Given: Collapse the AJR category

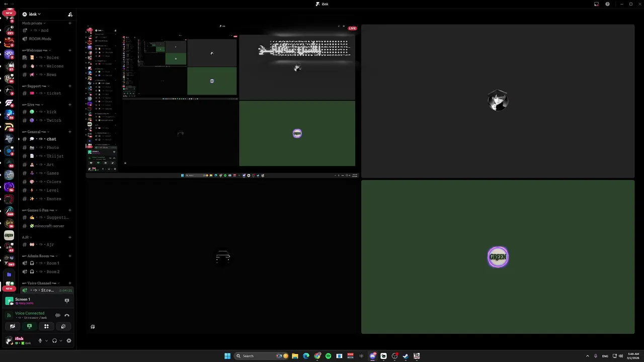Looking at the screenshot, I should (x=27, y=237).
